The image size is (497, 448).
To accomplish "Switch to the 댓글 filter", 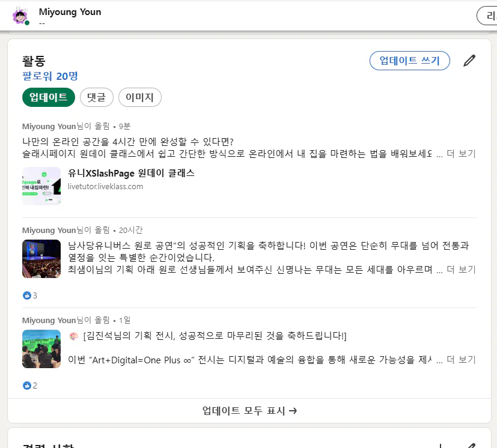I will (96, 97).
